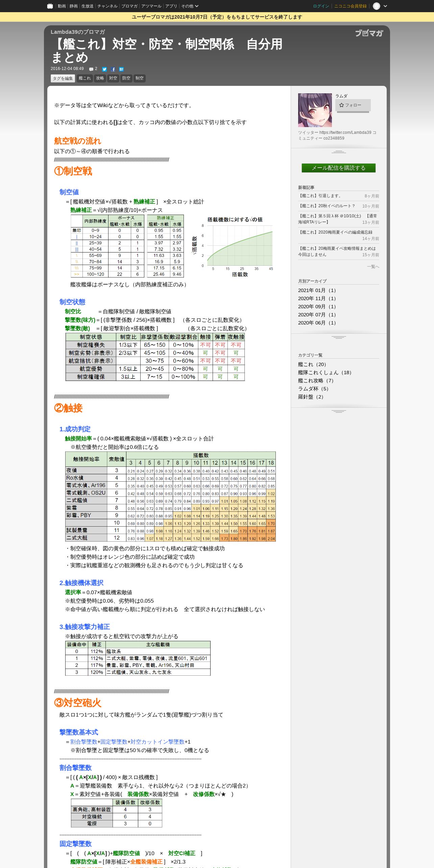This screenshot has height=868, width=434.
Task: Click the タグを編集 button
Action: [x=63, y=78]
